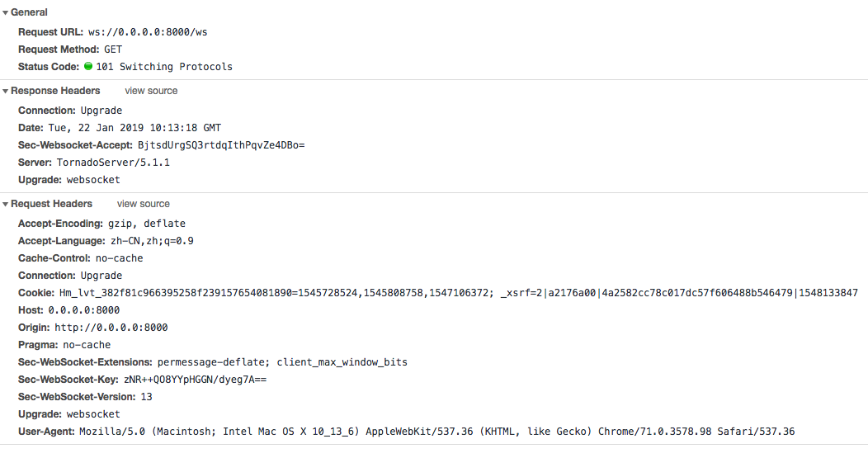Click the Response Headers section heading

55,91
